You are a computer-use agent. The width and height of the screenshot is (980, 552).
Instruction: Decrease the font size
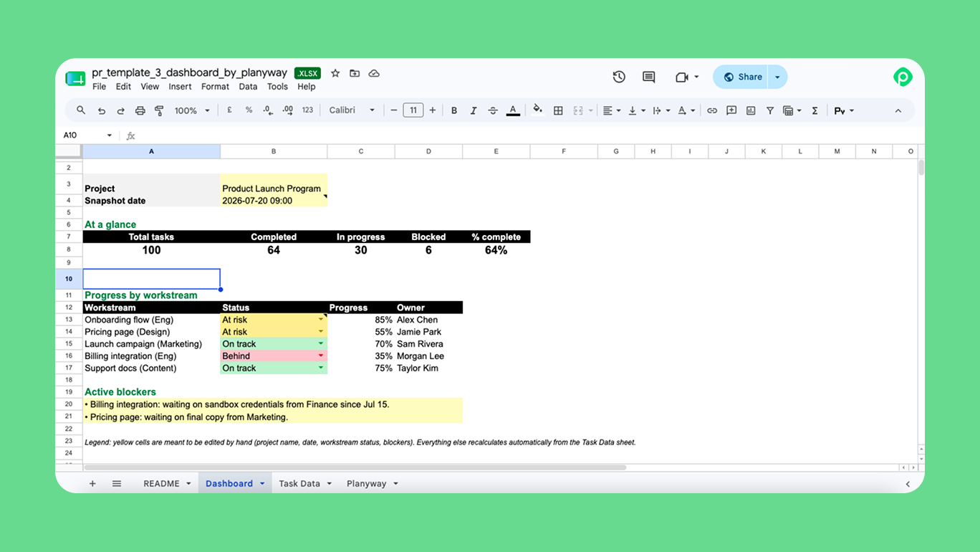(393, 110)
